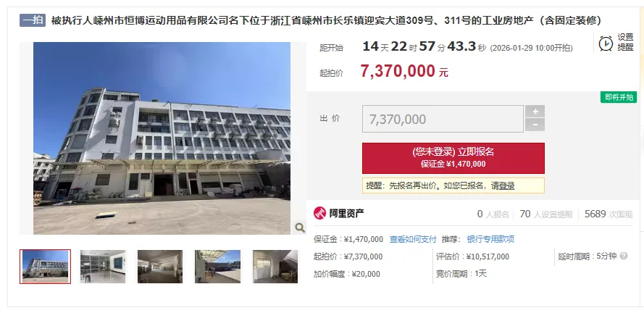The height and width of the screenshot is (313, 644).
Task: Click 设置提醒 reminder text
Action: point(625,43)
